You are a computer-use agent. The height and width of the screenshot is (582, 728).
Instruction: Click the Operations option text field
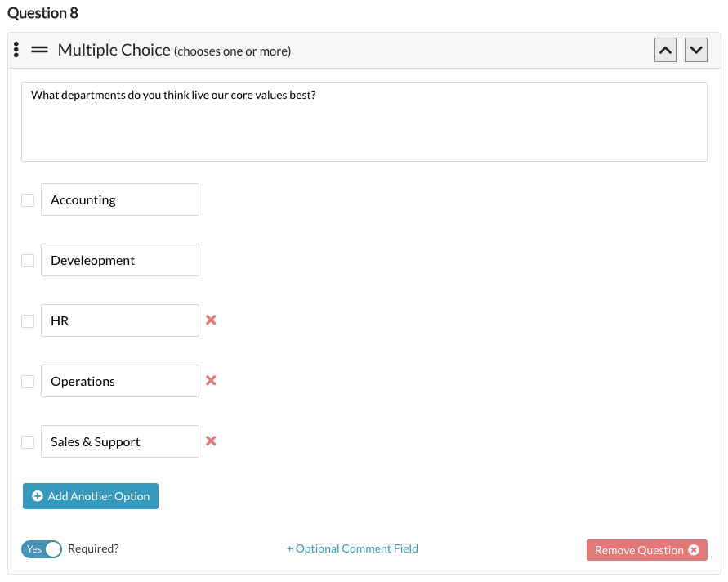119,380
